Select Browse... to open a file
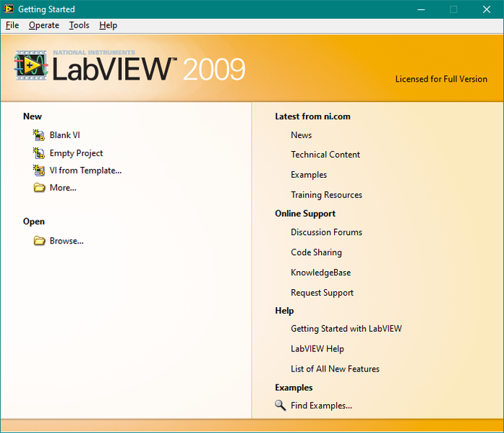 point(67,241)
